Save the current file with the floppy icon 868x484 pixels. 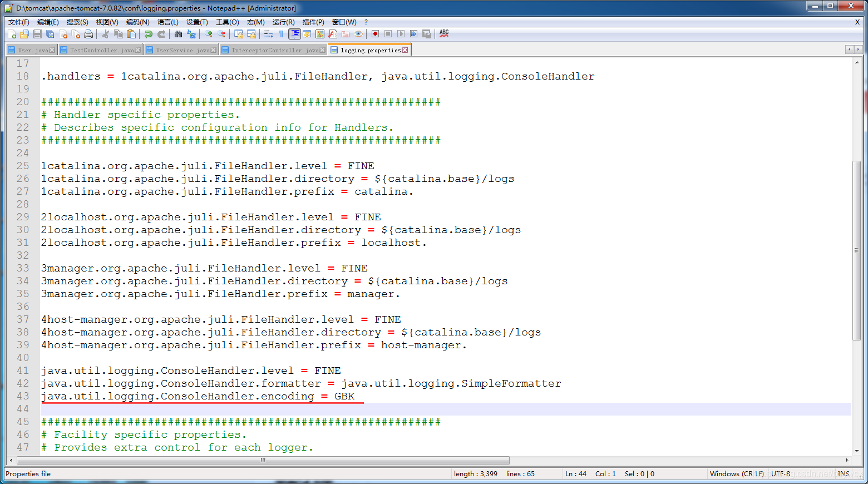[x=37, y=34]
